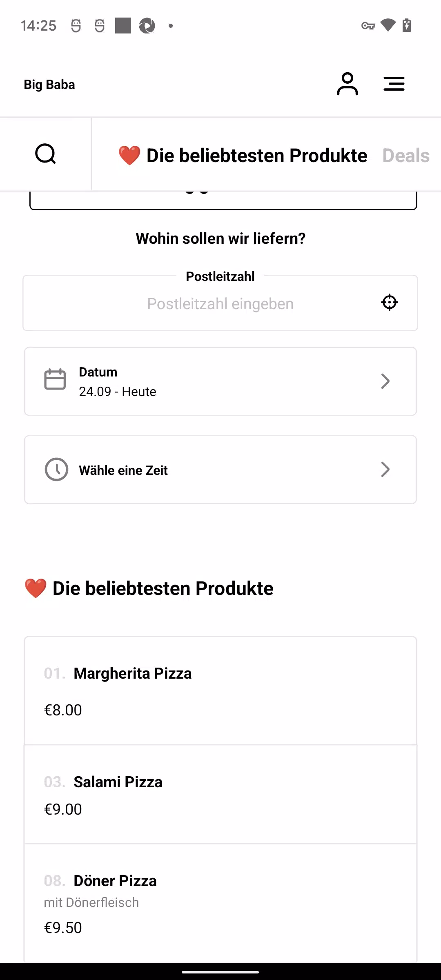Choose Margherita Pizza item
441x980 pixels.
(x=220, y=690)
